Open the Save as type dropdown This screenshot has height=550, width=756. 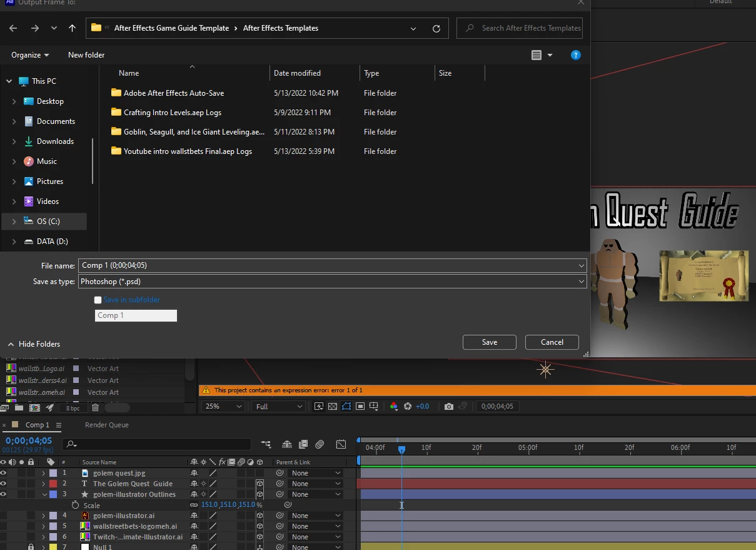point(582,282)
